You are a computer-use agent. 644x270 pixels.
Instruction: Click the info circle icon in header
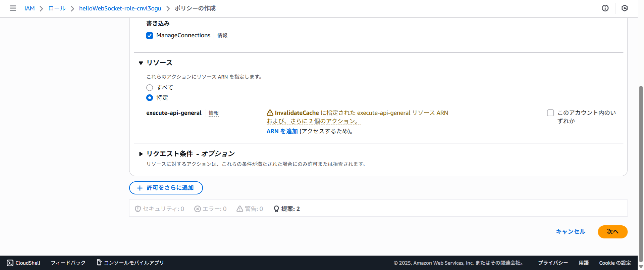coord(605,8)
